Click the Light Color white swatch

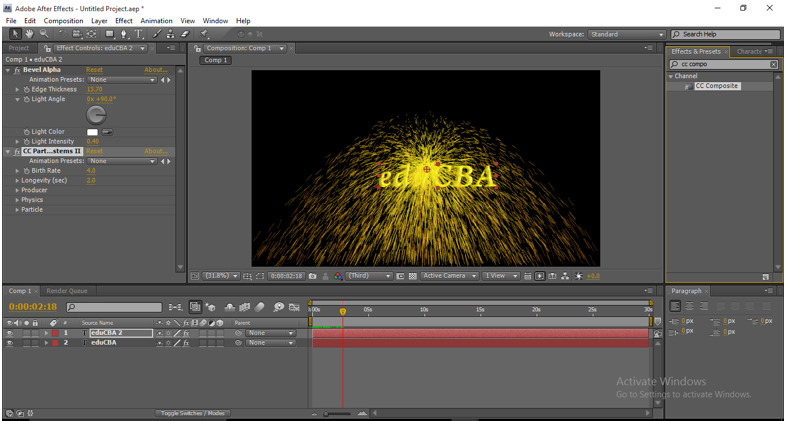click(x=93, y=132)
